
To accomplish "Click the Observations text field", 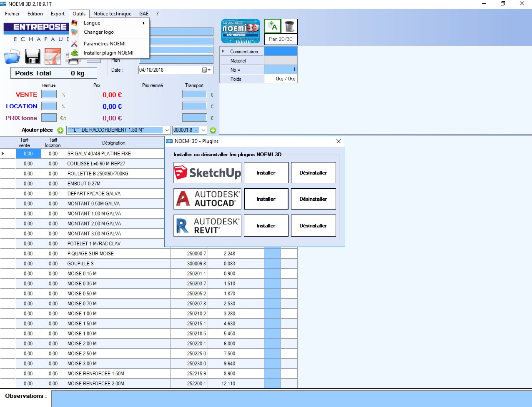I will 291,399.
